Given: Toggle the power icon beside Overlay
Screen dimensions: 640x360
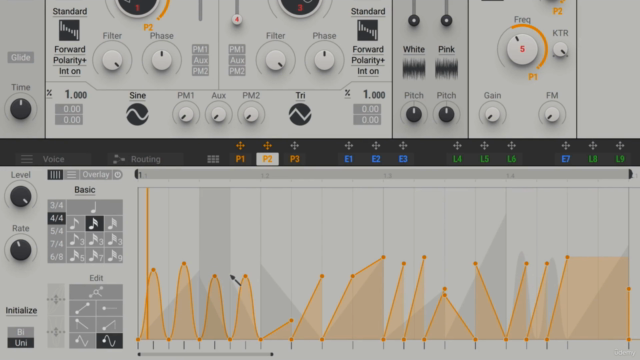Looking at the screenshot, I should click(118, 175).
